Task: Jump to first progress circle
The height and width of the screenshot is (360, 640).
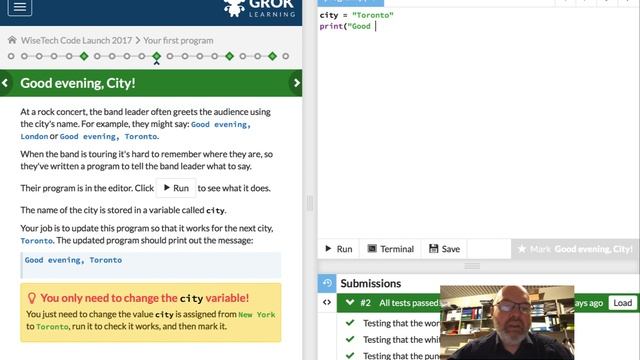Action: coord(11,56)
